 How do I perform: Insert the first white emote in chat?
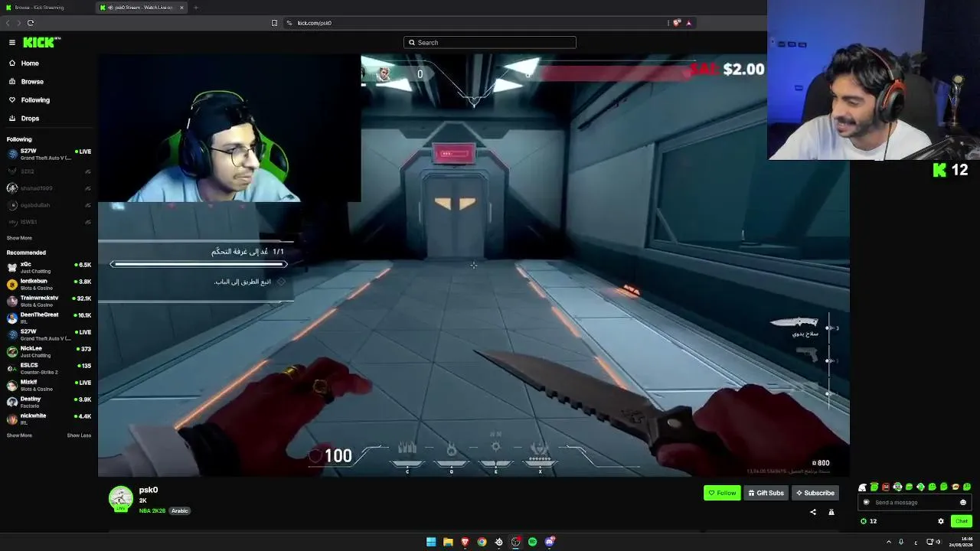[863, 487]
